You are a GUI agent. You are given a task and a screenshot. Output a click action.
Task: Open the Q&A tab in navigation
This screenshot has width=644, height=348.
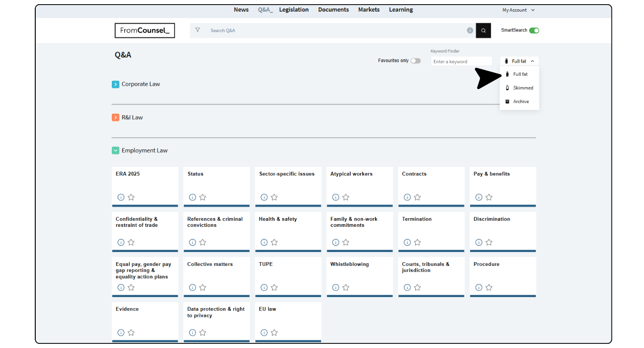pyautogui.click(x=265, y=10)
